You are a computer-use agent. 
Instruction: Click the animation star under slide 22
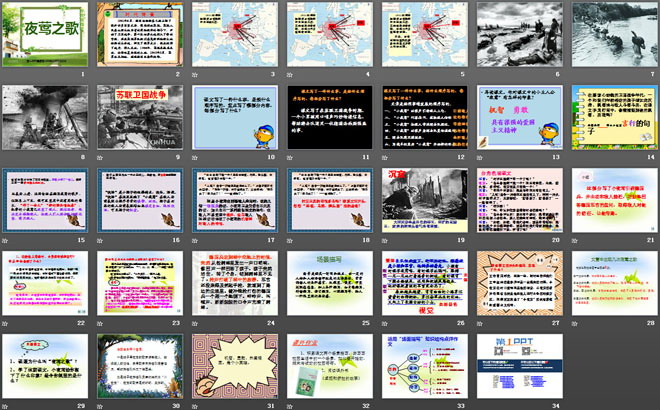tap(5, 324)
